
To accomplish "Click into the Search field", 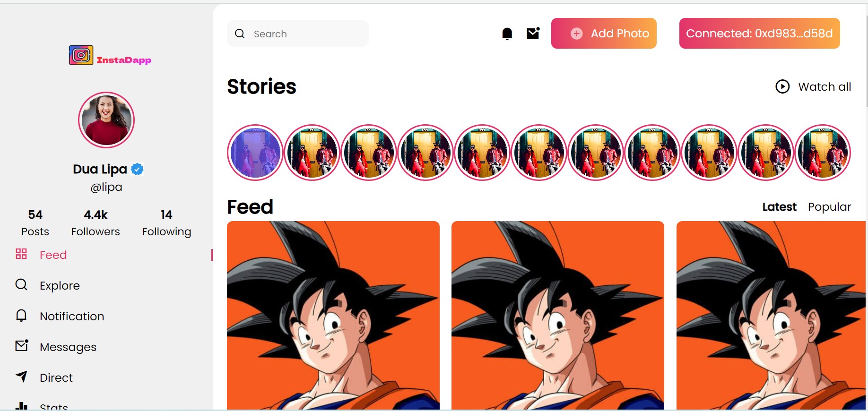I will point(298,34).
